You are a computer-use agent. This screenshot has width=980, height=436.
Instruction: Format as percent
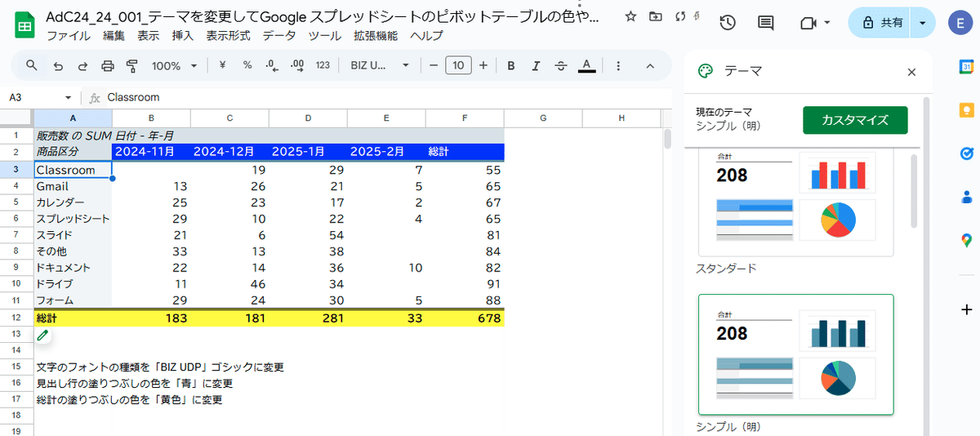coord(247,65)
